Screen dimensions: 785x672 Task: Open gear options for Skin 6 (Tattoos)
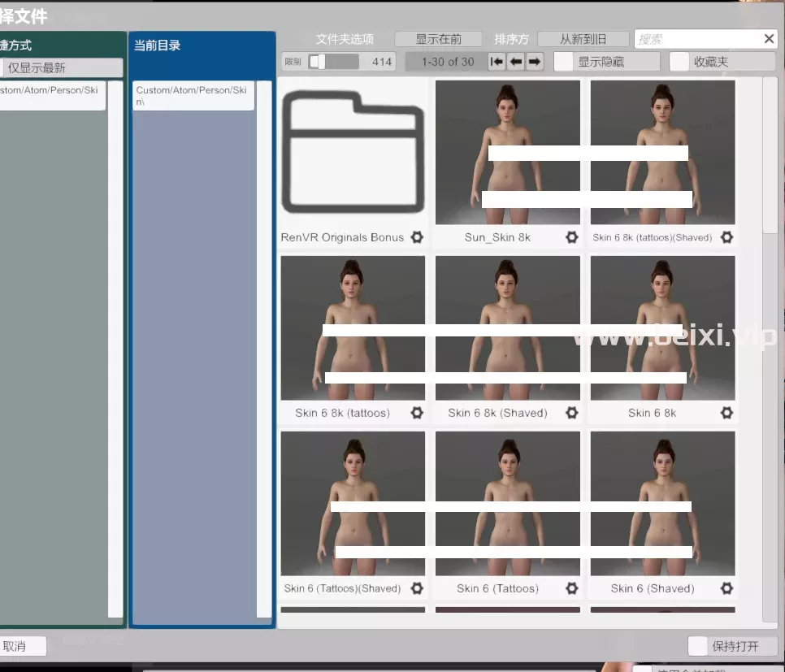[572, 588]
